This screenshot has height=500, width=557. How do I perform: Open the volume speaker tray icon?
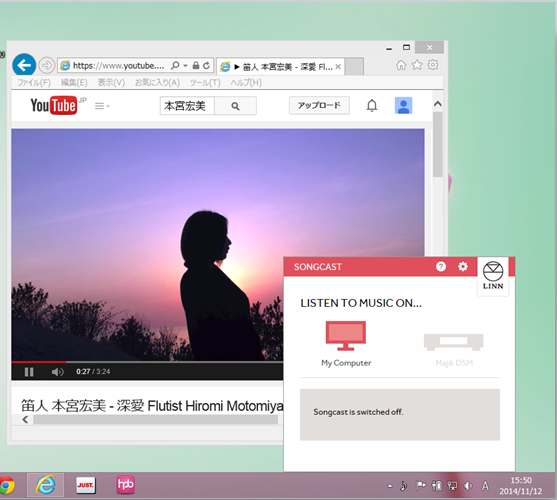[468, 485]
